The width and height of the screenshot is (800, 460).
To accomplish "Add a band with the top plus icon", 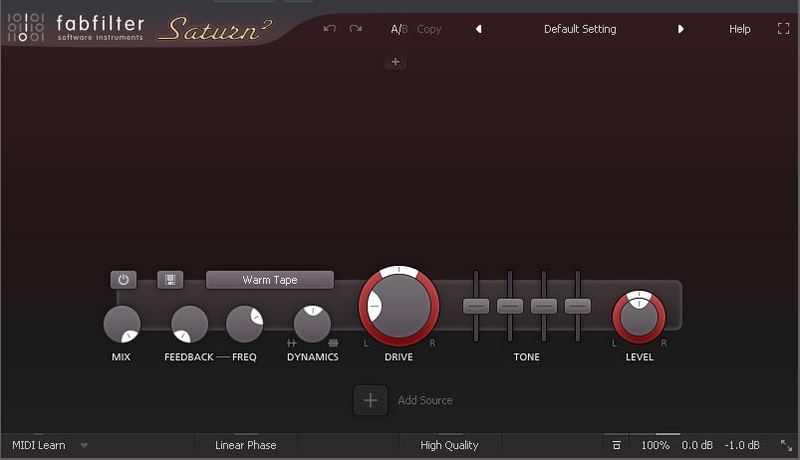I will tap(395, 62).
